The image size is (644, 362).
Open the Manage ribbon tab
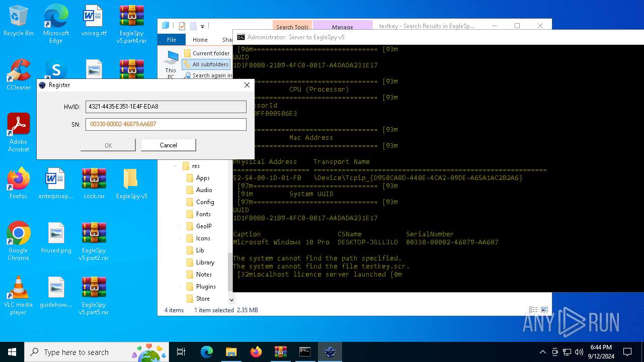click(343, 27)
